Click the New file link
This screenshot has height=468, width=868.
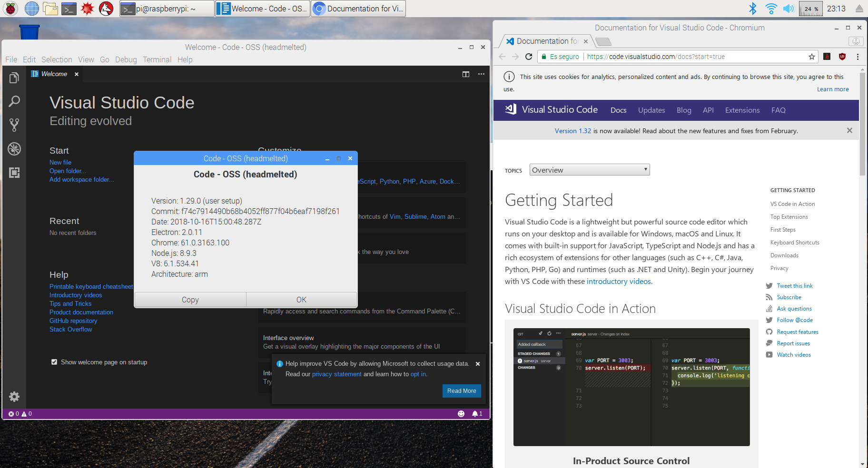pos(60,163)
